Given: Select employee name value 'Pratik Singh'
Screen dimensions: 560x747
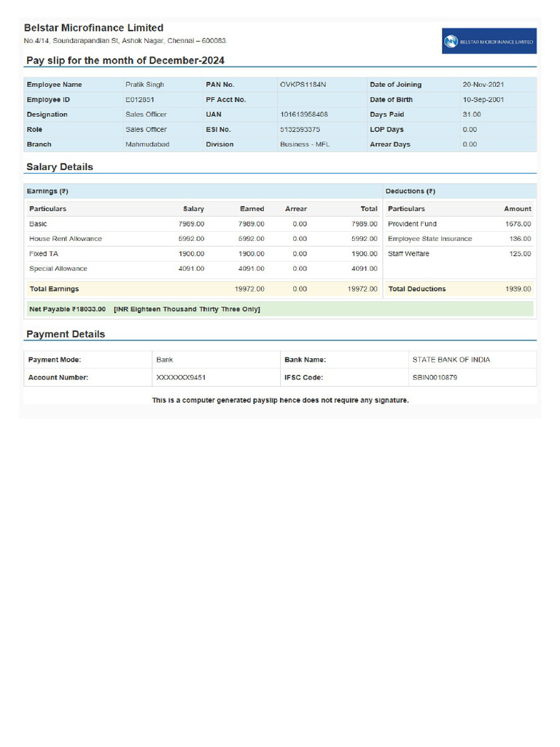Looking at the screenshot, I should (x=145, y=85).
